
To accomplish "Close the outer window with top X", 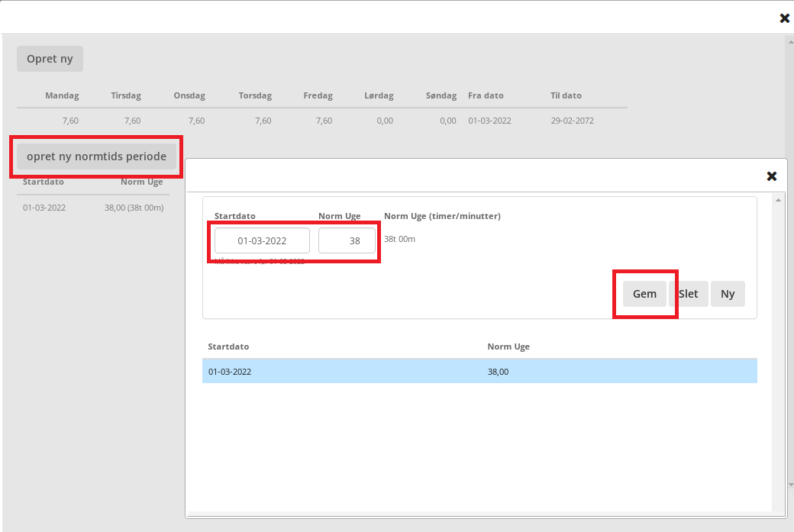I will point(784,18).
